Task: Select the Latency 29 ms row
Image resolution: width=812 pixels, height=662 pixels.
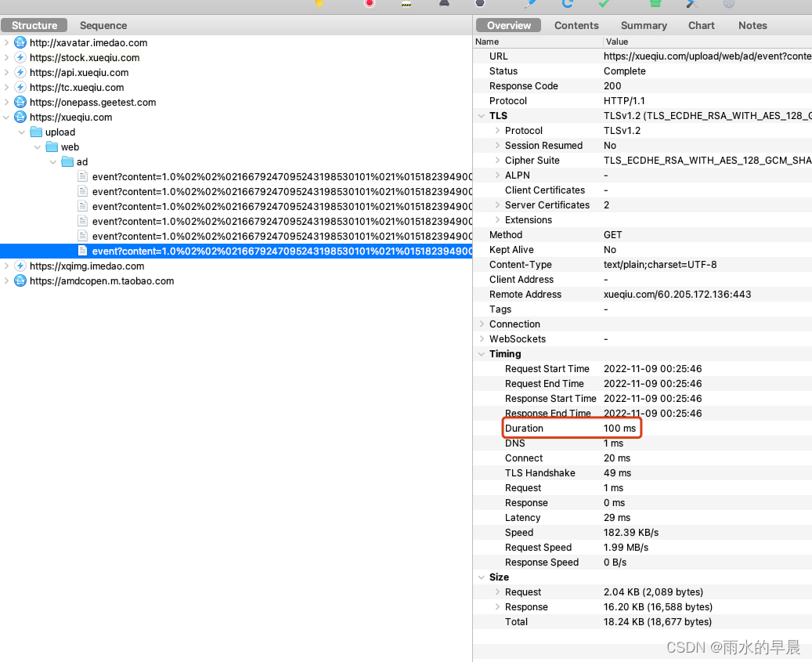Action: 643,518
